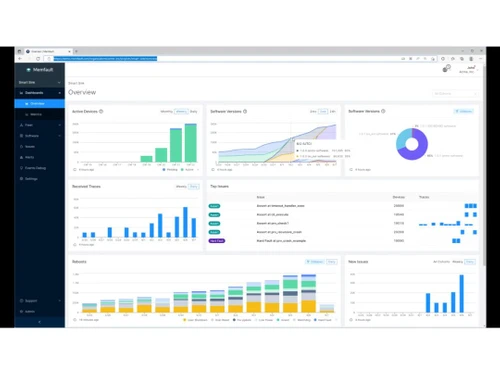The width and height of the screenshot is (500, 375).
Task: Refresh the Active Devices chart
Action: pyautogui.click(x=75, y=170)
